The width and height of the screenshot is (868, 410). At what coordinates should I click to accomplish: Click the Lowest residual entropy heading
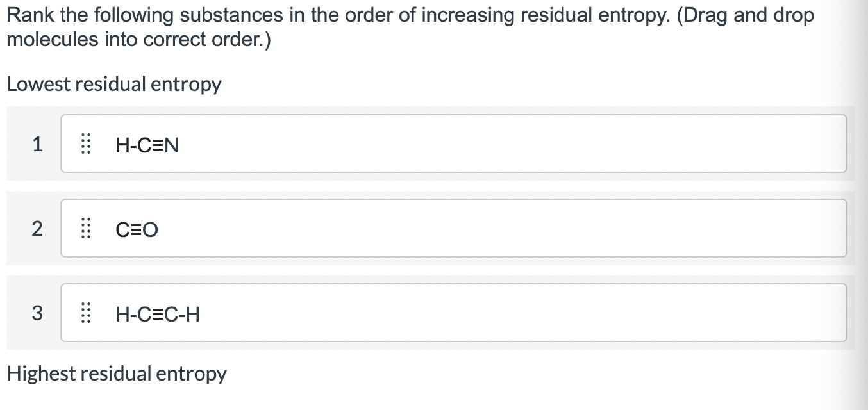tap(113, 84)
